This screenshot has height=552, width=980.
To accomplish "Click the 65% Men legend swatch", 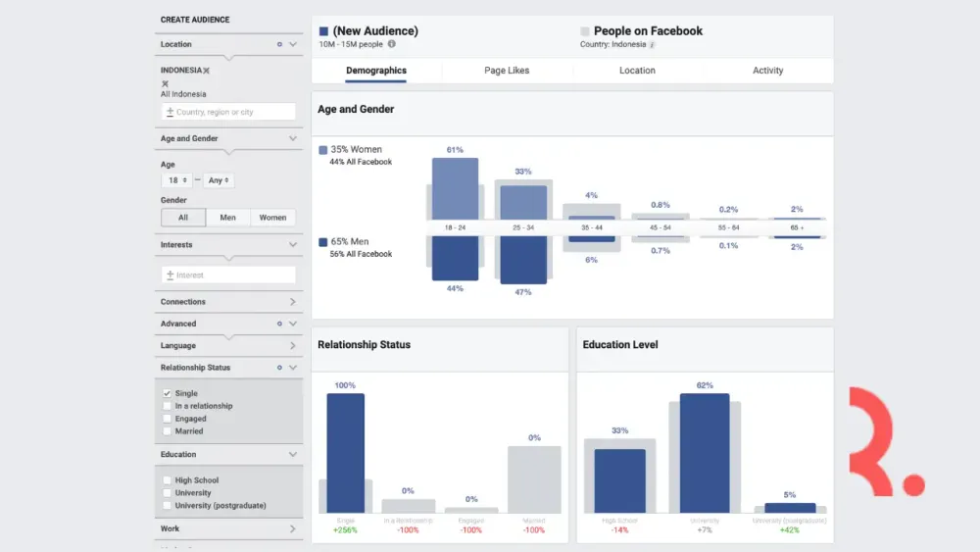I will click(x=323, y=242).
